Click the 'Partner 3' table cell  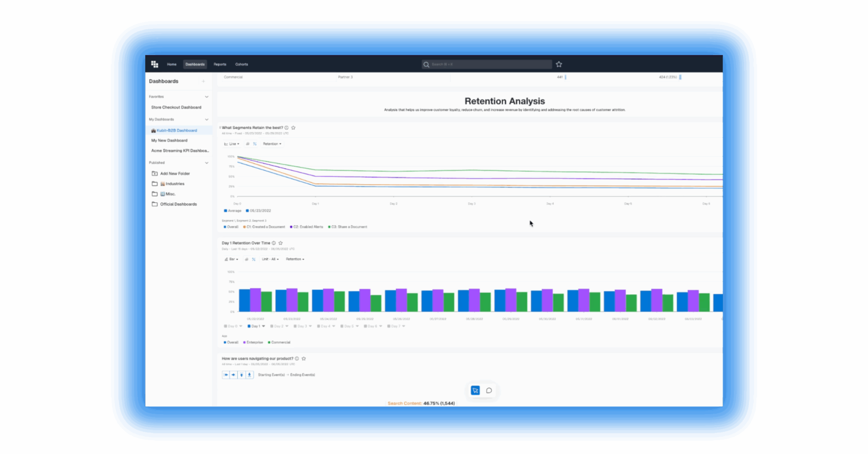[345, 77]
